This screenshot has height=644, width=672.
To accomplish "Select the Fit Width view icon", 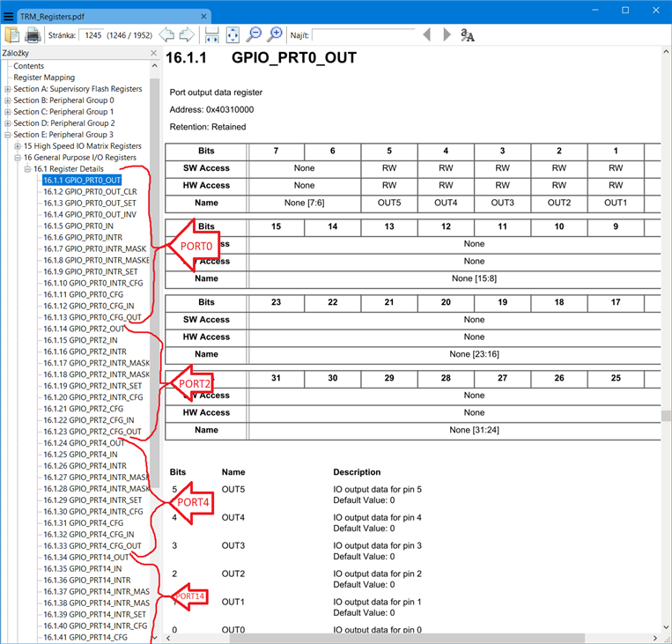I will point(211,35).
